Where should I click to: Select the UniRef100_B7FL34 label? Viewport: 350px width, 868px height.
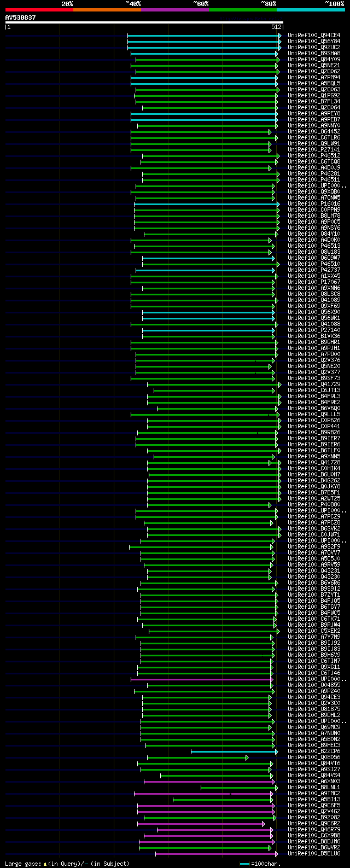tap(314, 101)
